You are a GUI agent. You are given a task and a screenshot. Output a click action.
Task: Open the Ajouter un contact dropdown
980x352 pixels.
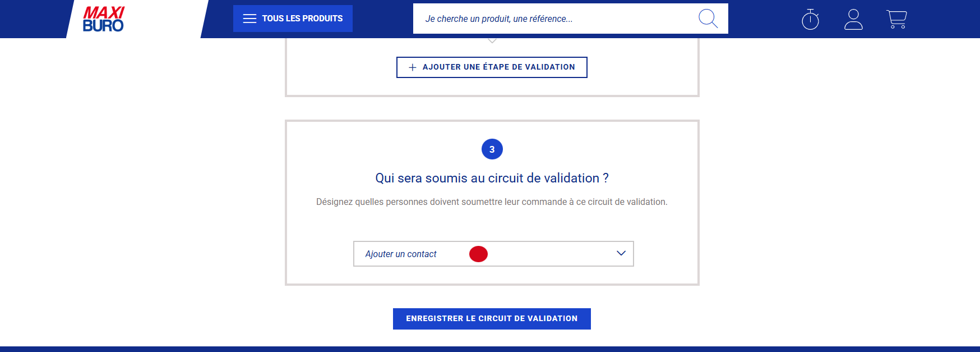pos(401,254)
